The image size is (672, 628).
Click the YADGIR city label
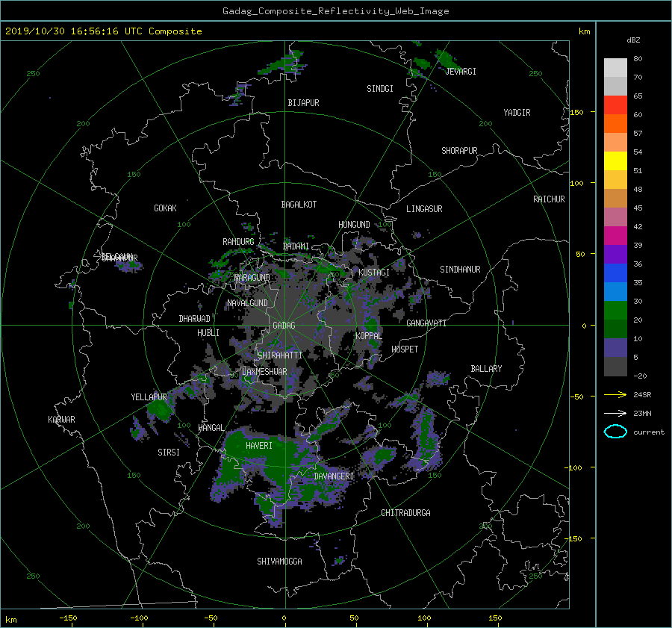pyautogui.click(x=517, y=113)
